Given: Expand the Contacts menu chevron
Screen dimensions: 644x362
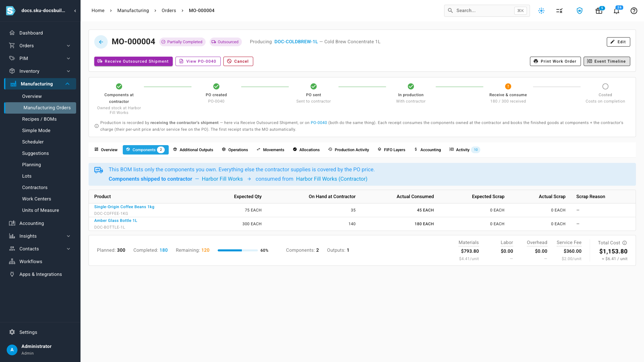Looking at the screenshot, I should (68, 249).
